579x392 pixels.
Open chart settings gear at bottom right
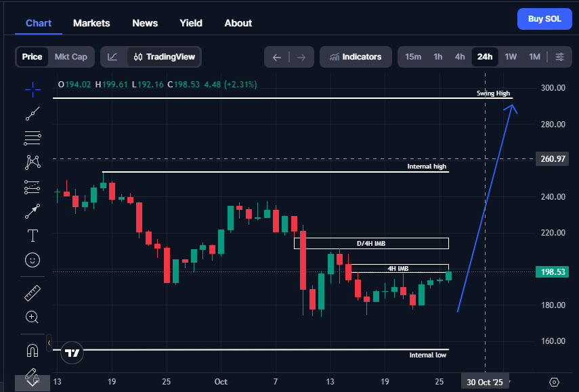click(555, 383)
